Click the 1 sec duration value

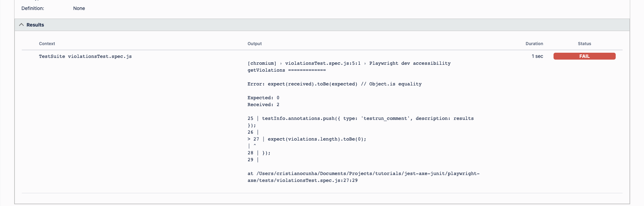[x=537, y=56]
